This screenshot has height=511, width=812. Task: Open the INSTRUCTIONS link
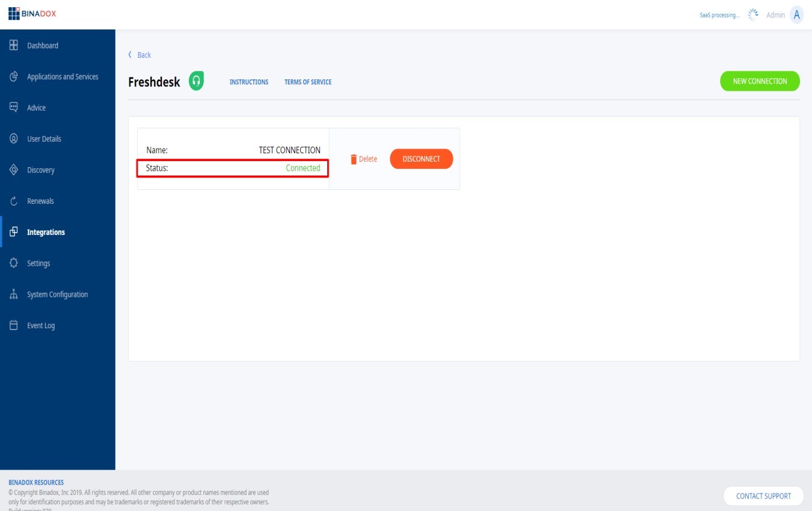[x=249, y=82]
